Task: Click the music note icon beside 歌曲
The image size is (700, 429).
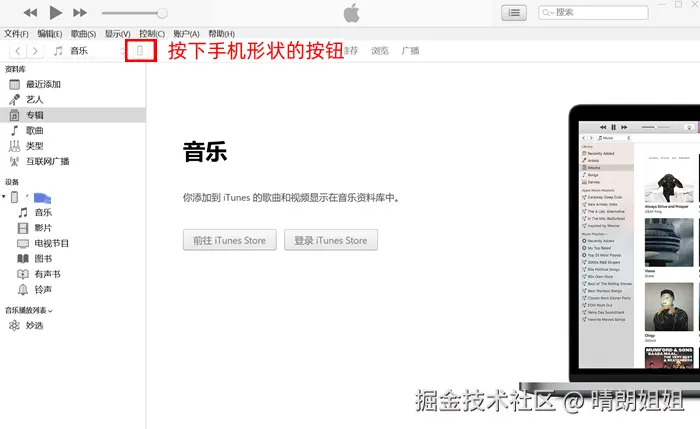Action: point(14,131)
